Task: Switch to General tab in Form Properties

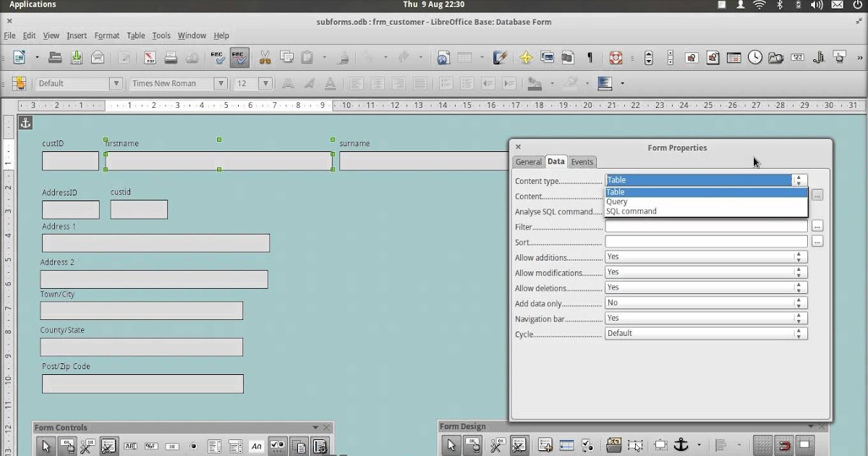Action: point(529,162)
